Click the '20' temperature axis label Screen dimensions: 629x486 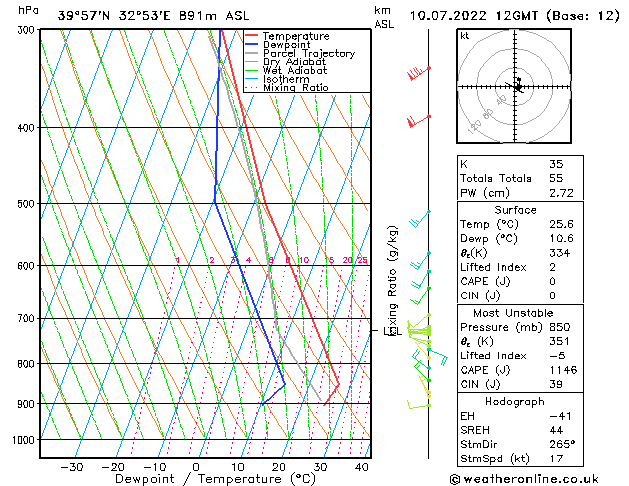click(279, 467)
